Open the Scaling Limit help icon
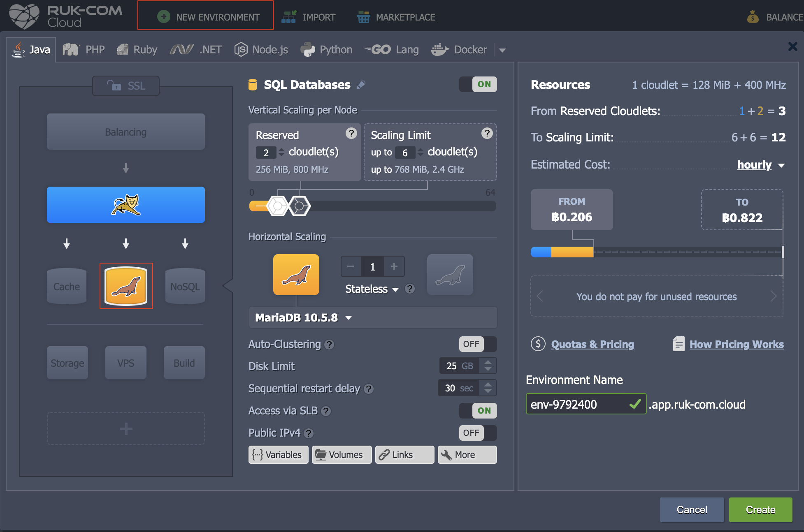The height and width of the screenshot is (532, 804). coord(487,133)
